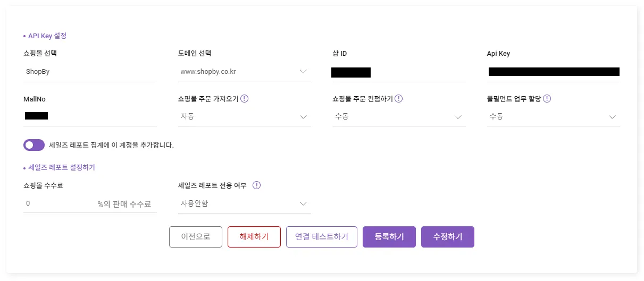Screen dimensions: 644x281
Task: Click info icon next to 쇼핑몰 주문 가져오기
Action: [x=245, y=98]
